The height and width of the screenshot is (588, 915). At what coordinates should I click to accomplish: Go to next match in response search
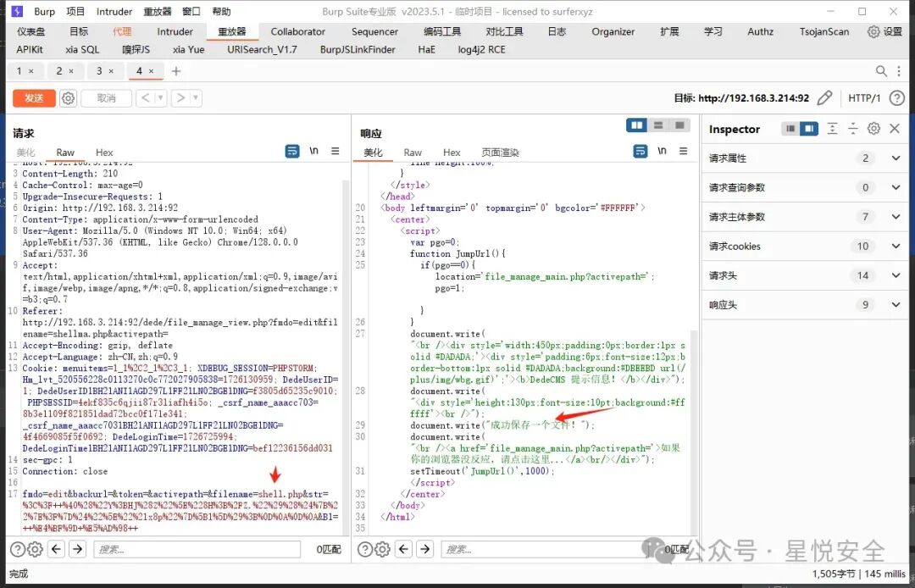pos(425,549)
